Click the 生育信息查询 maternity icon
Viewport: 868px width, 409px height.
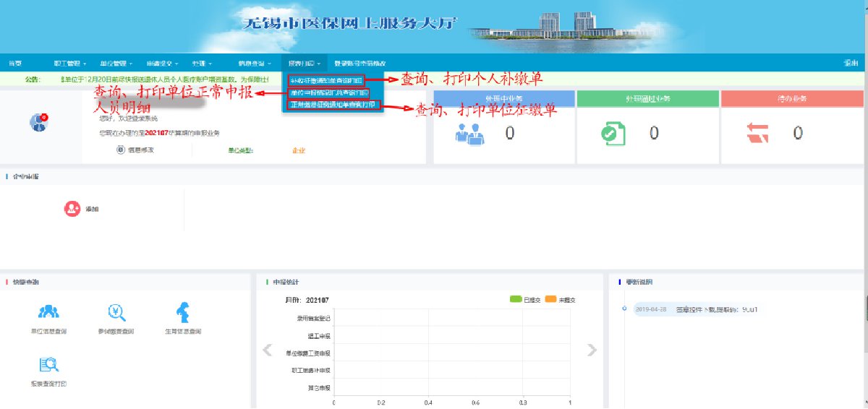[x=182, y=312]
